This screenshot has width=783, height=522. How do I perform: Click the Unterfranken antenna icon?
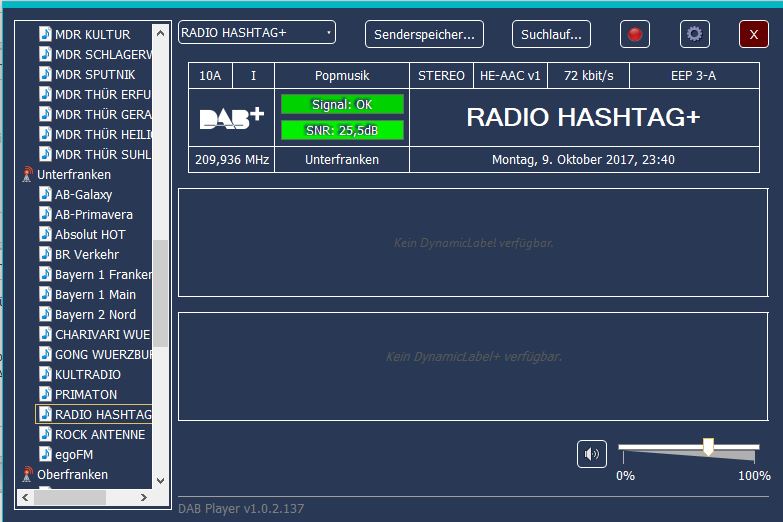(27, 175)
